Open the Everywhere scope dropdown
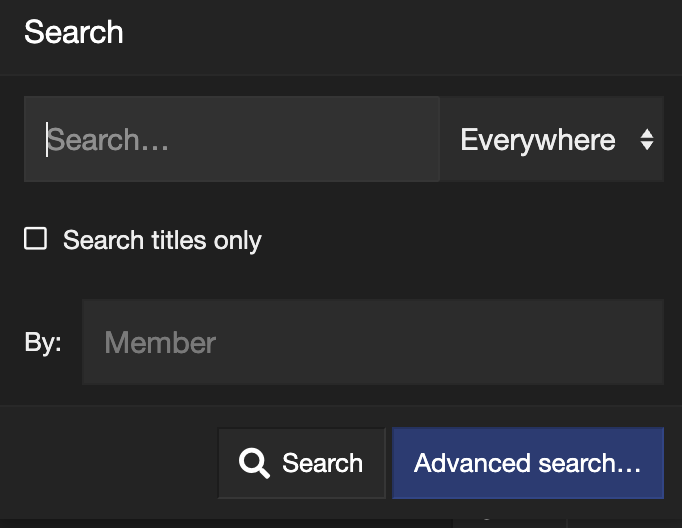Image resolution: width=682 pixels, height=528 pixels. click(x=552, y=139)
